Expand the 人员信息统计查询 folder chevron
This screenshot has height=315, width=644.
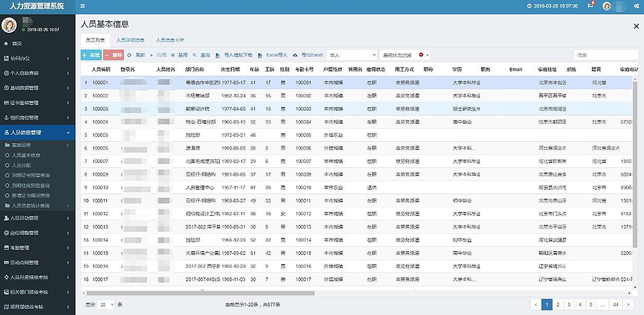68,205
